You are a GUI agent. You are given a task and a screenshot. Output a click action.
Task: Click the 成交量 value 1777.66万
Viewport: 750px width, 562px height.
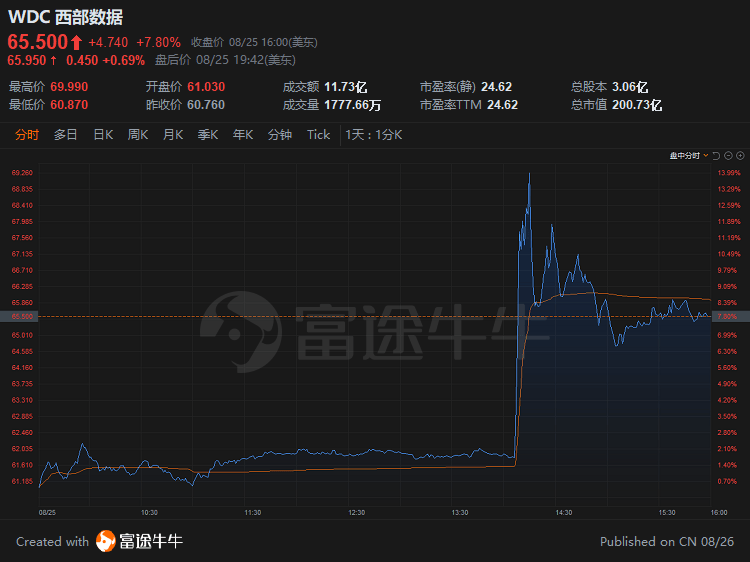(x=353, y=105)
